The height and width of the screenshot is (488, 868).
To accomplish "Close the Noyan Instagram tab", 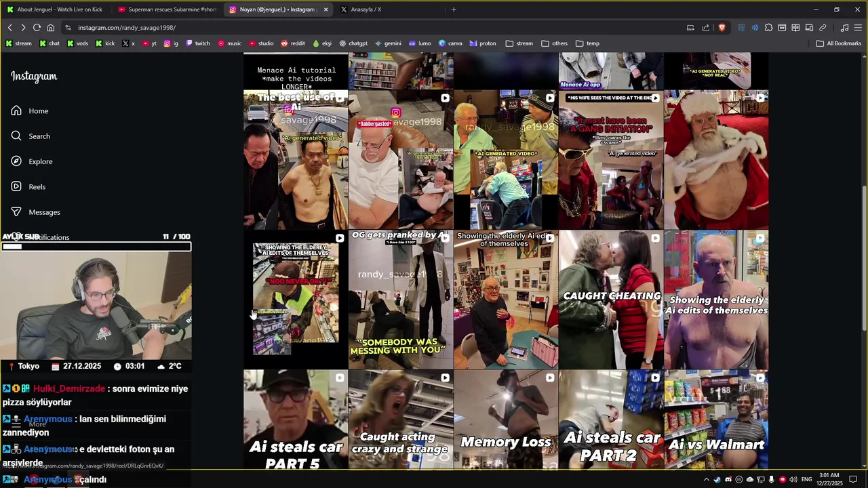I will click(x=325, y=9).
